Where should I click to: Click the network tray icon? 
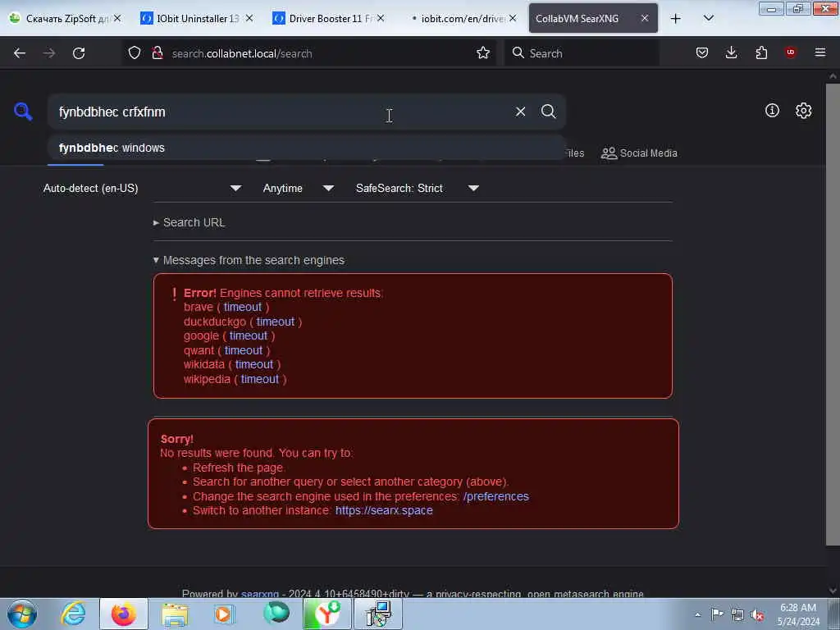point(737,614)
